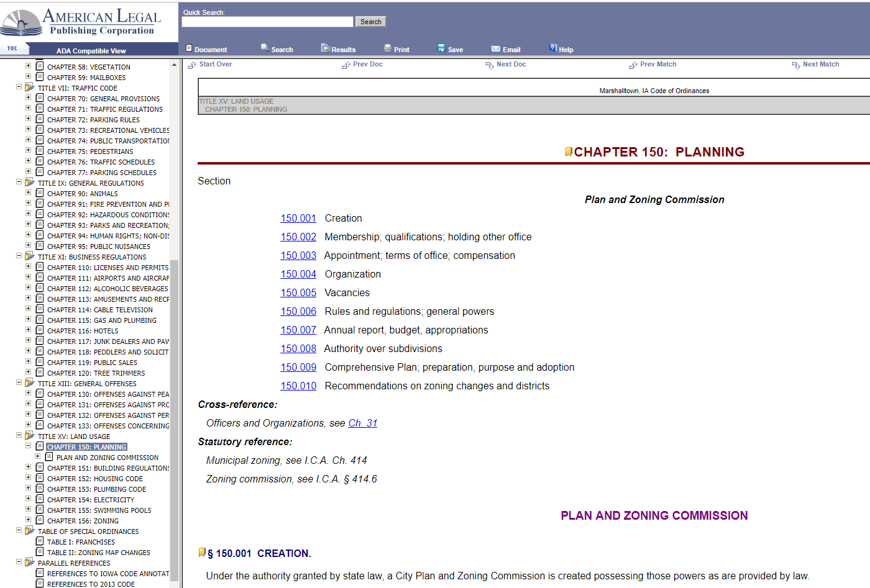Screen dimensions: 870x588
Task: Collapse TITLE XI: BUSINESS REGULATIONS
Action: (x=19, y=256)
